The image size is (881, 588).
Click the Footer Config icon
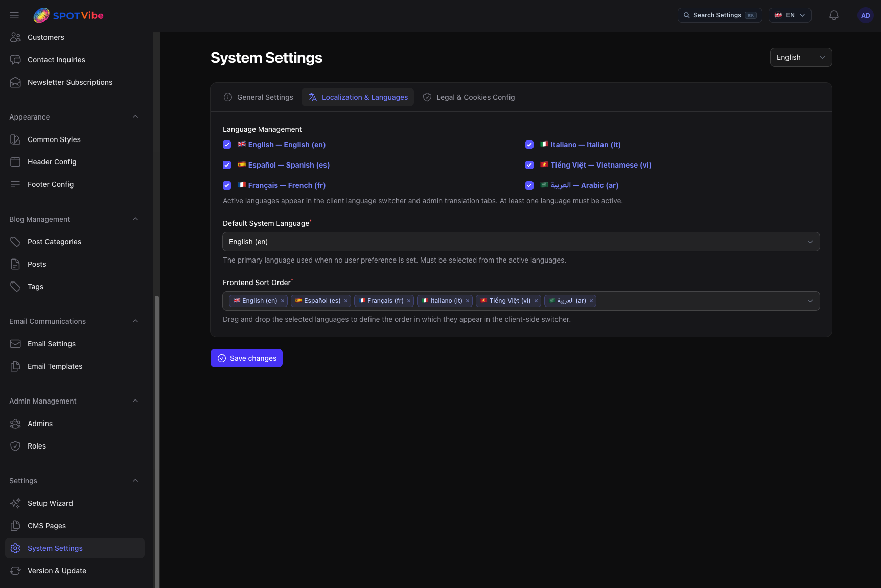tap(15, 184)
